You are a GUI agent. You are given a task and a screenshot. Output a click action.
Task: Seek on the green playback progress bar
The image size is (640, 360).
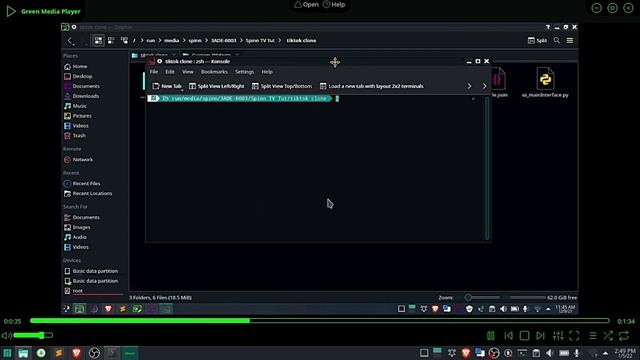pos(320,321)
